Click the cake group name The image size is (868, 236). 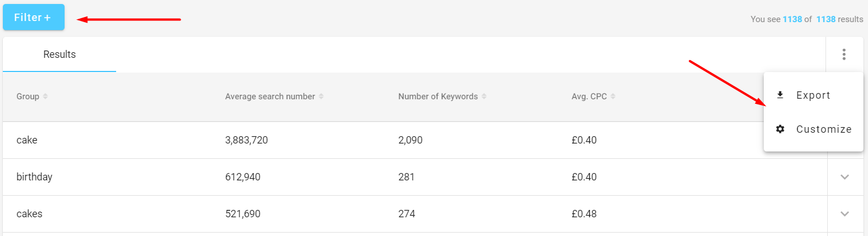[x=27, y=140]
